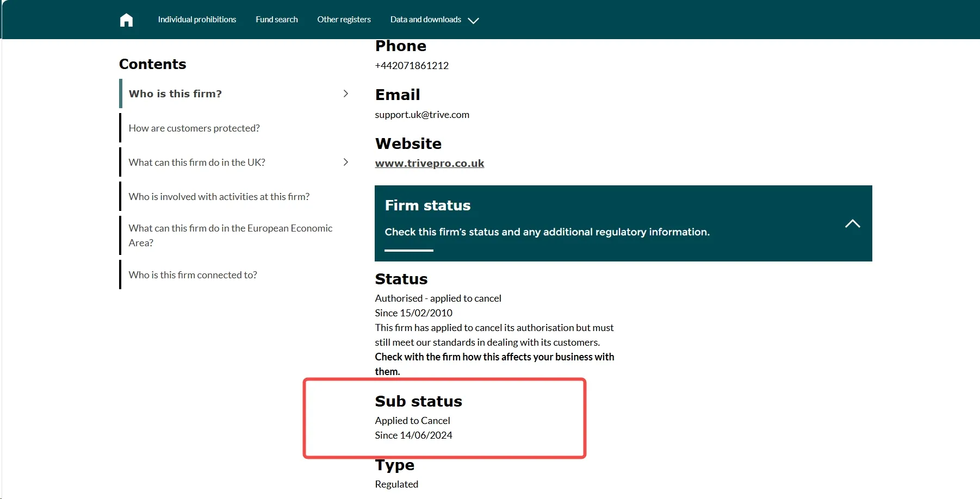Collapse Firm status panel with up chevron
This screenshot has width=980, height=499.
coord(852,223)
